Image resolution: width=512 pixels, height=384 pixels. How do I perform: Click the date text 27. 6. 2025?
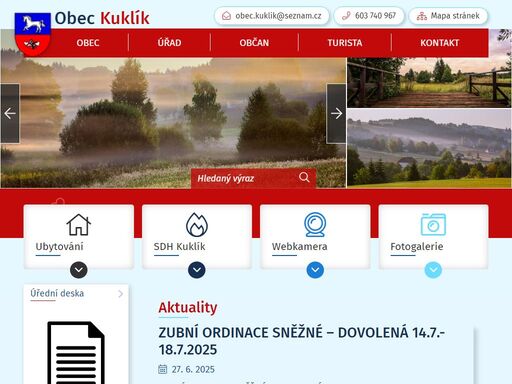[x=193, y=369]
